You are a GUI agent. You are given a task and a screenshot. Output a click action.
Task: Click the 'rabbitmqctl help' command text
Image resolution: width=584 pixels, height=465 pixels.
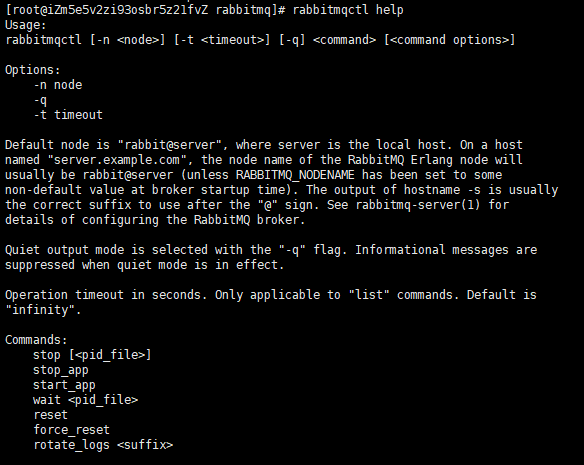point(348,10)
